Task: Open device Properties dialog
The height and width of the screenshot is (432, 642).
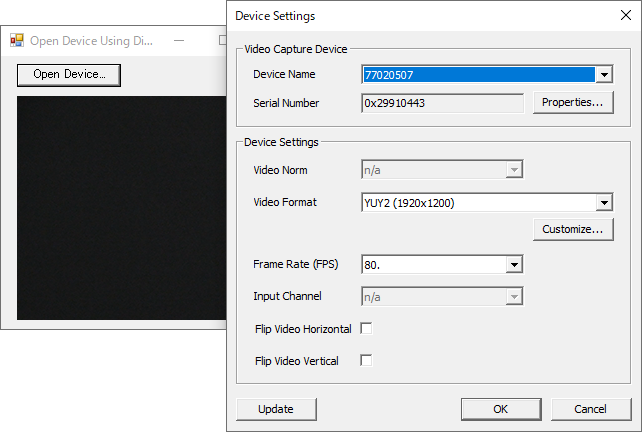Action: [573, 102]
